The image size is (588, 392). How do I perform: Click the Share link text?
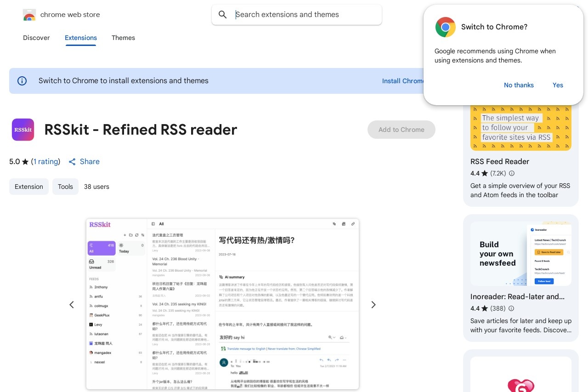tap(90, 162)
